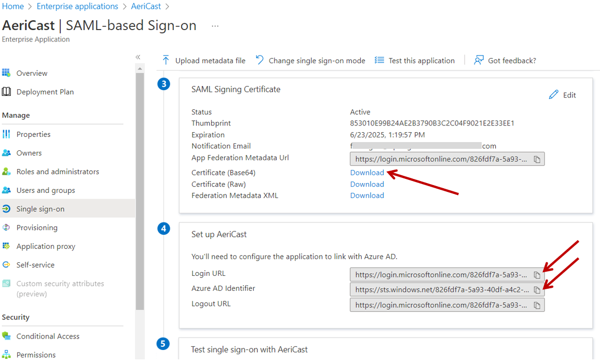Navigate to Users and groups
600x364 pixels.
pyautogui.click(x=46, y=190)
